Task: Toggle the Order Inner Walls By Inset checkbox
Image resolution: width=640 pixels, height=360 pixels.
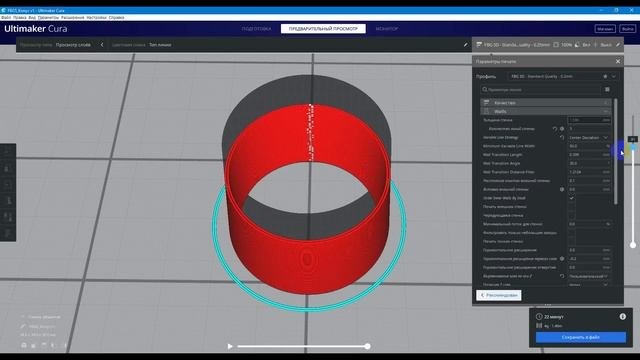Action: (x=571, y=198)
